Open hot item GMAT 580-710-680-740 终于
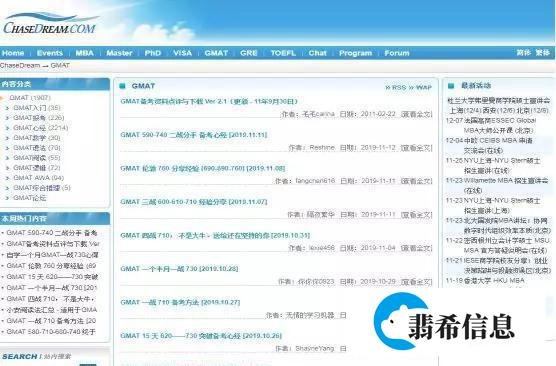The image size is (556, 366). 51,332
